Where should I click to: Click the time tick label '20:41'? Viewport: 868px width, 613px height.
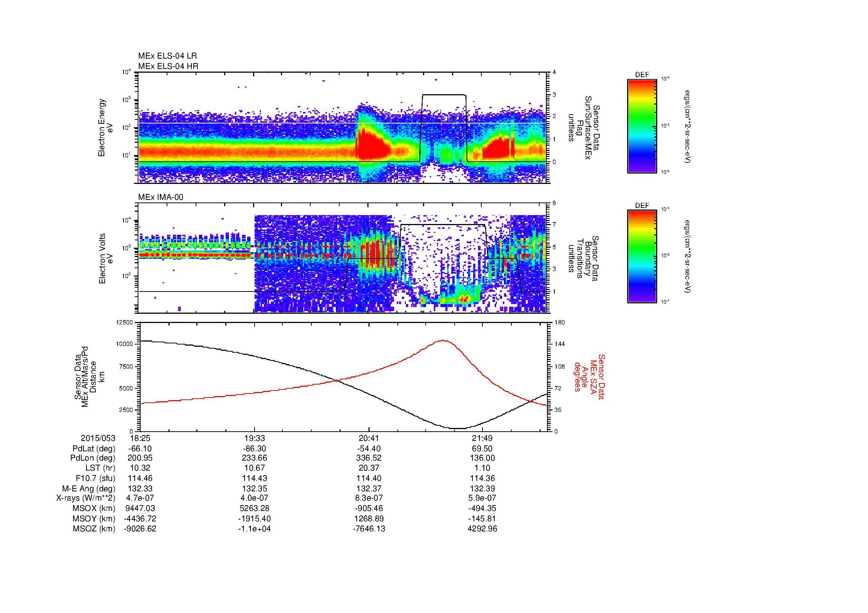369,438
